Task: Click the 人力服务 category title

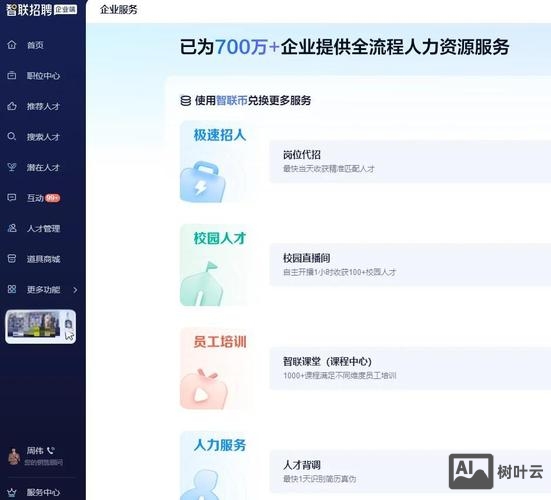Action: click(x=220, y=445)
